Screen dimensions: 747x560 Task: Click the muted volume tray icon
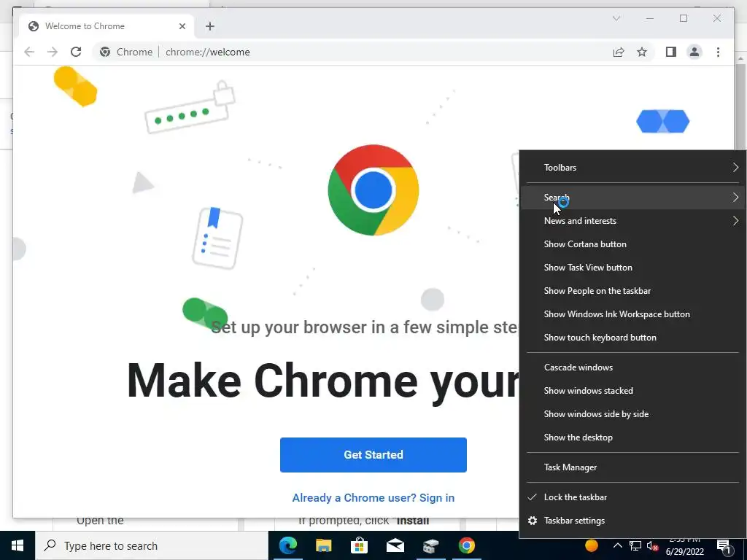click(653, 545)
